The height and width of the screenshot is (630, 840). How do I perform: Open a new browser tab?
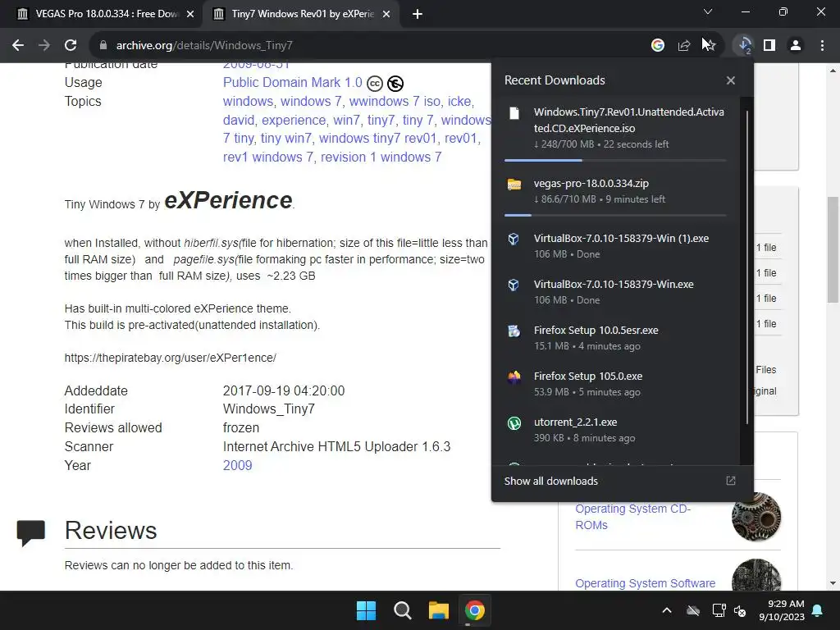(x=418, y=14)
